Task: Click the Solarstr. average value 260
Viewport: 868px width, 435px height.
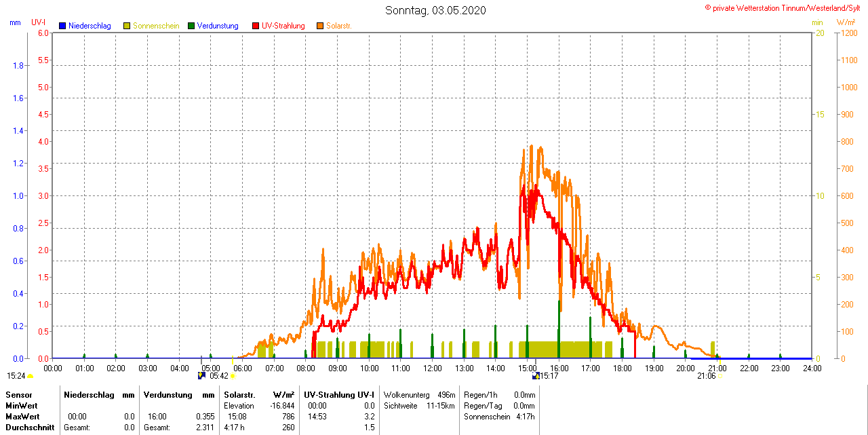Action: (288, 428)
